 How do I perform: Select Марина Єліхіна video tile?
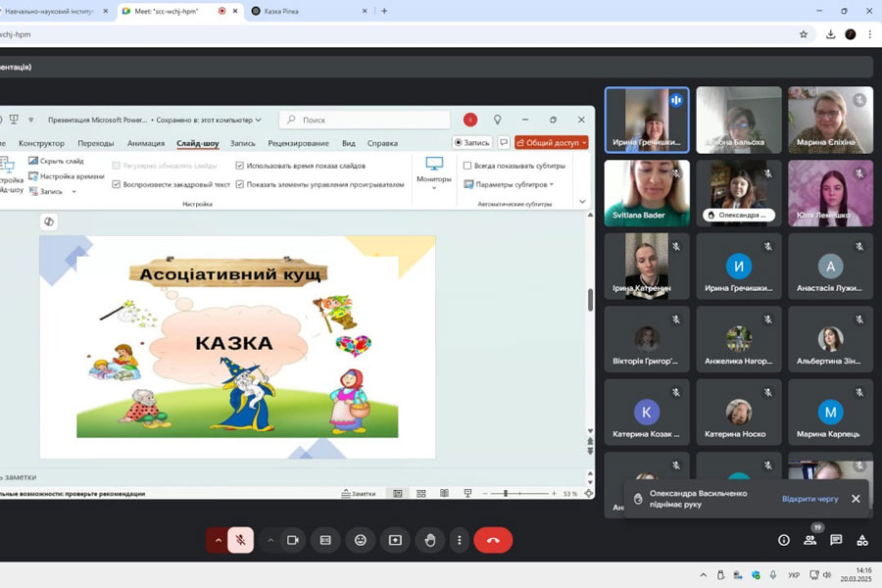[830, 120]
